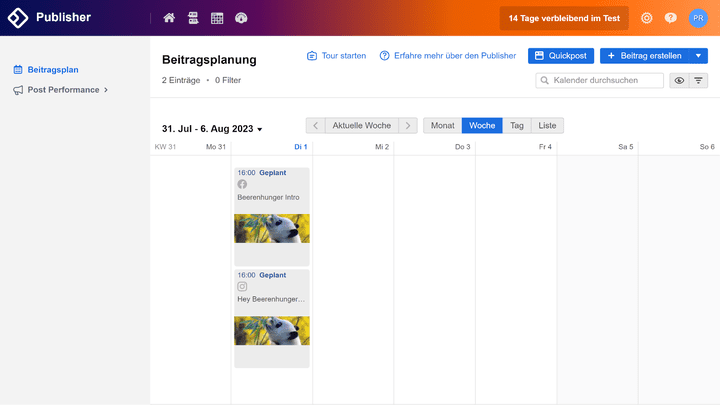Go to next week arrow
The image size is (720, 405).
(x=408, y=125)
